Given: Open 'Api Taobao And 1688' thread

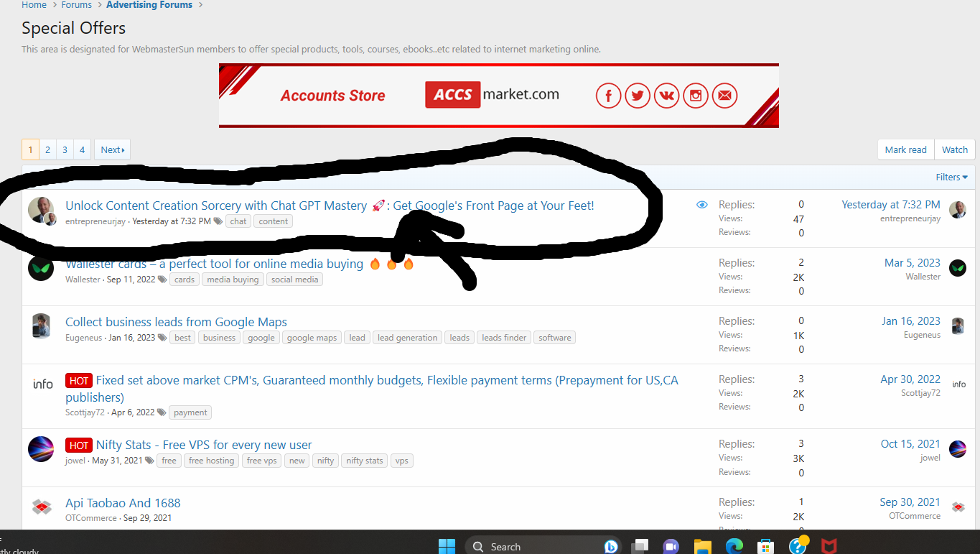Looking at the screenshot, I should point(123,503).
